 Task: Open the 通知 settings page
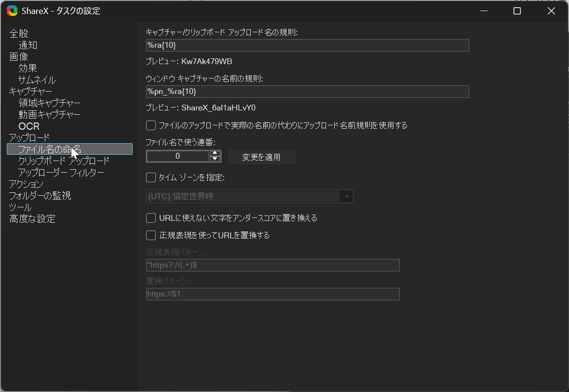(x=28, y=45)
